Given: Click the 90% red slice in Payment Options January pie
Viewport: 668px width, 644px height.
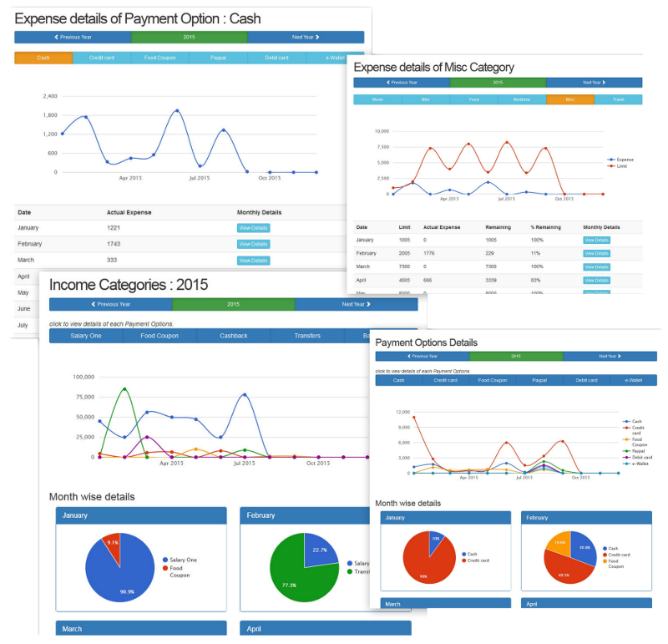Looking at the screenshot, I should (424, 563).
